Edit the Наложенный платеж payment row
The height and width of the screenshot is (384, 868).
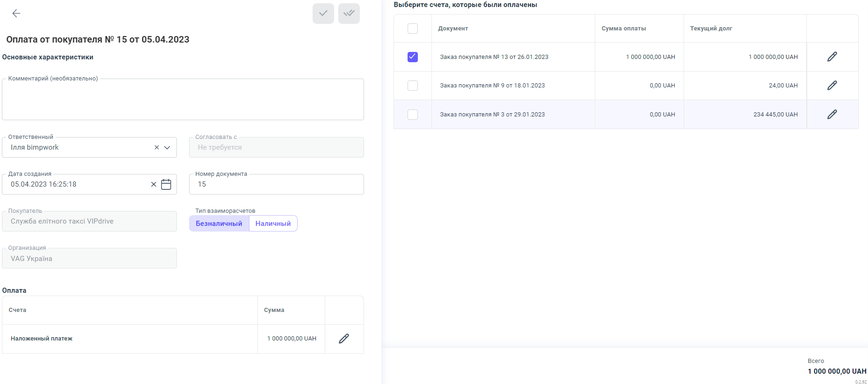coord(344,339)
